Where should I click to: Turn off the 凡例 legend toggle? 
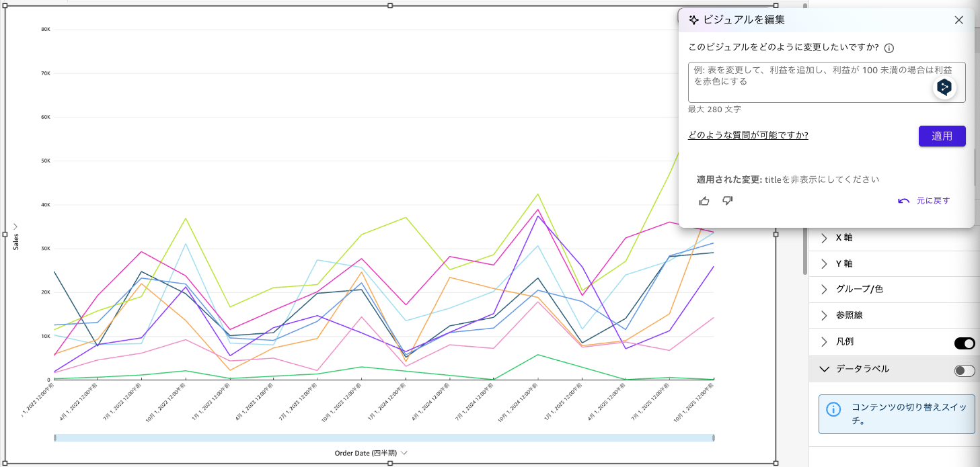964,343
